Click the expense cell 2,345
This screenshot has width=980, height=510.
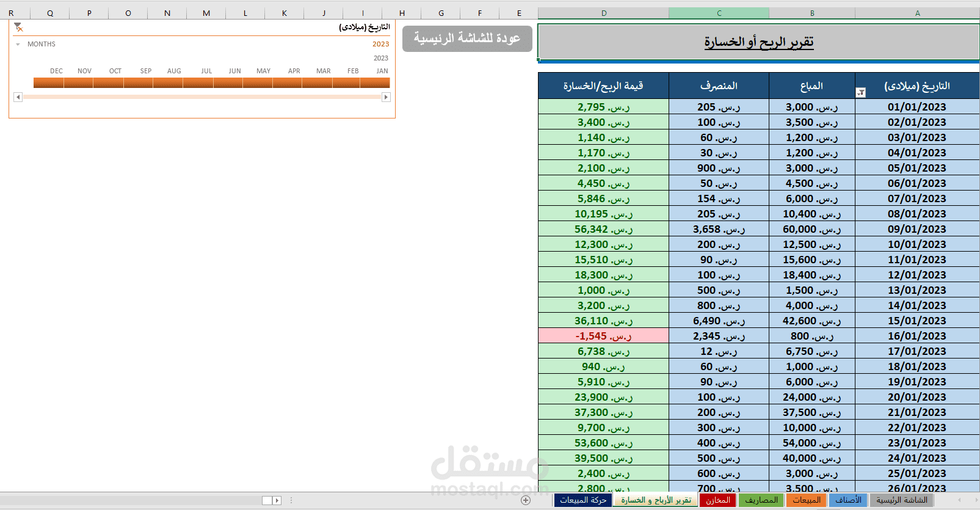719,336
